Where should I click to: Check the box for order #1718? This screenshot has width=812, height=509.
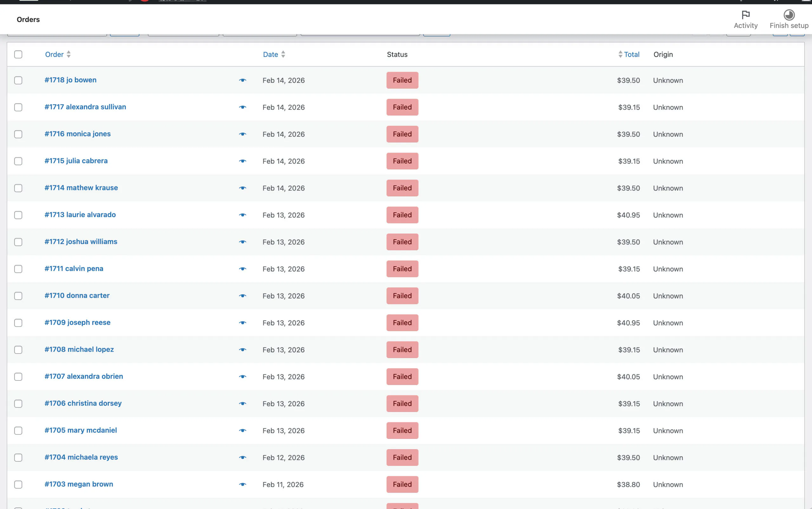18,81
